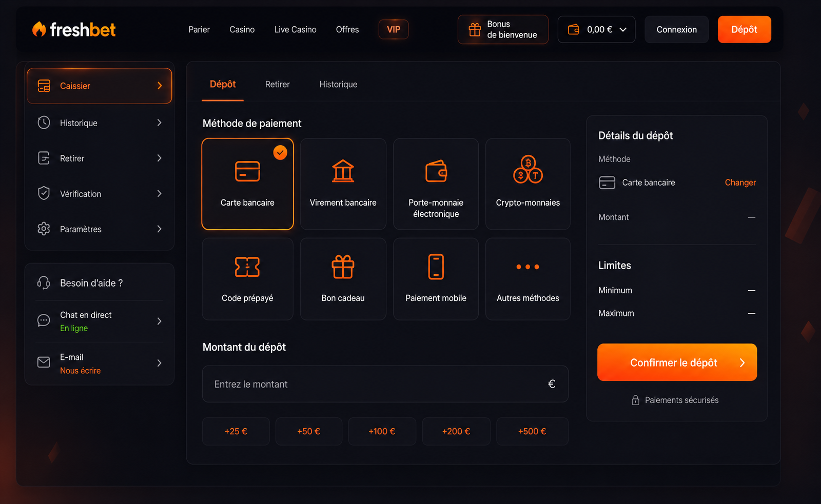821x504 pixels.
Task: Open the E-mail Nous écrire chevron
Action: click(x=159, y=363)
